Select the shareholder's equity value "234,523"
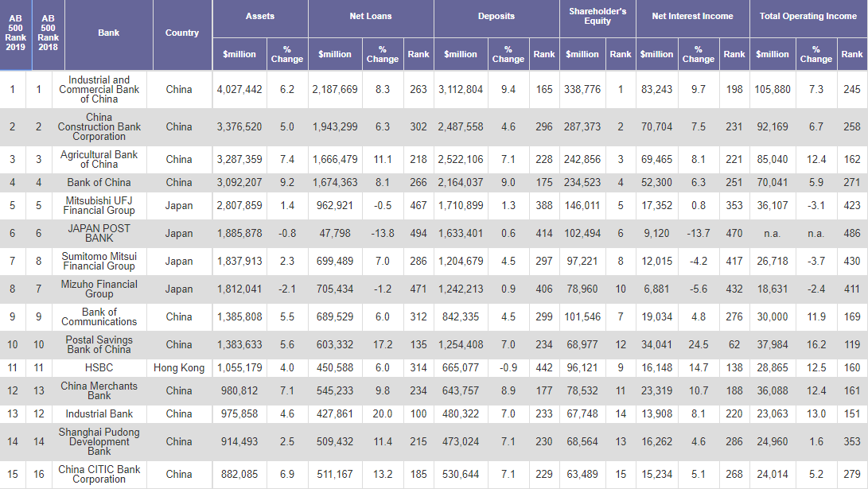 tap(582, 183)
